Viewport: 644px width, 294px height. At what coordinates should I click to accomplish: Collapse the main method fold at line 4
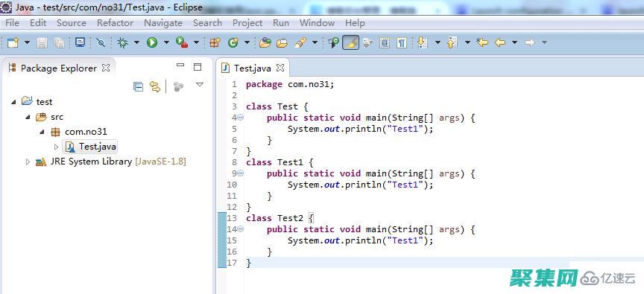240,118
